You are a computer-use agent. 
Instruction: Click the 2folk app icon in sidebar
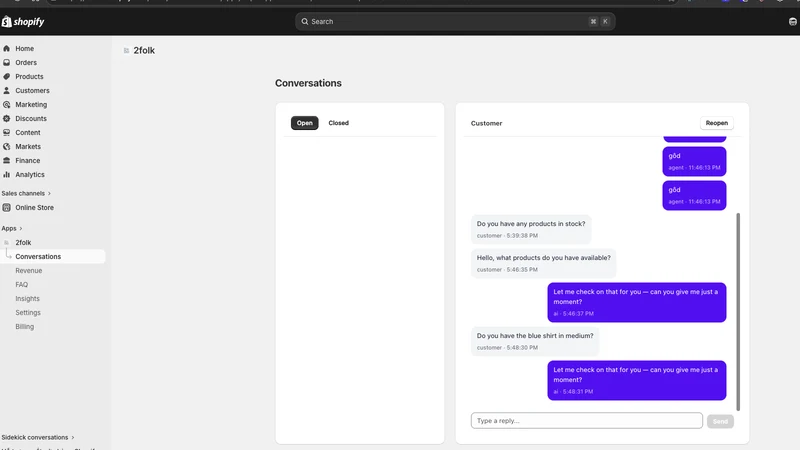coord(7,242)
